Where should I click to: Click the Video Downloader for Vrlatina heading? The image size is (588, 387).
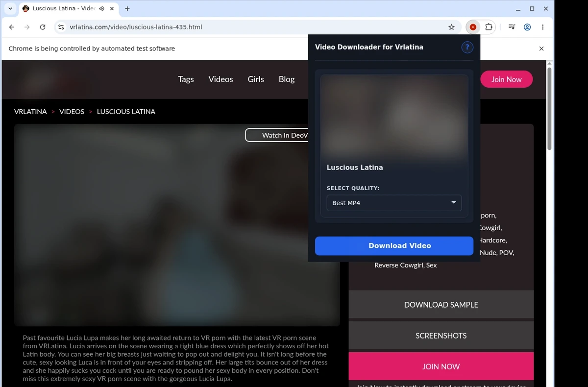(x=369, y=47)
